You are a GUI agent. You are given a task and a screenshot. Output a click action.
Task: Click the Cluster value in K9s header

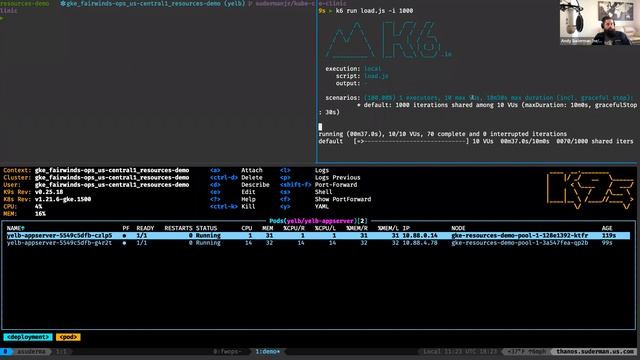click(x=112, y=178)
